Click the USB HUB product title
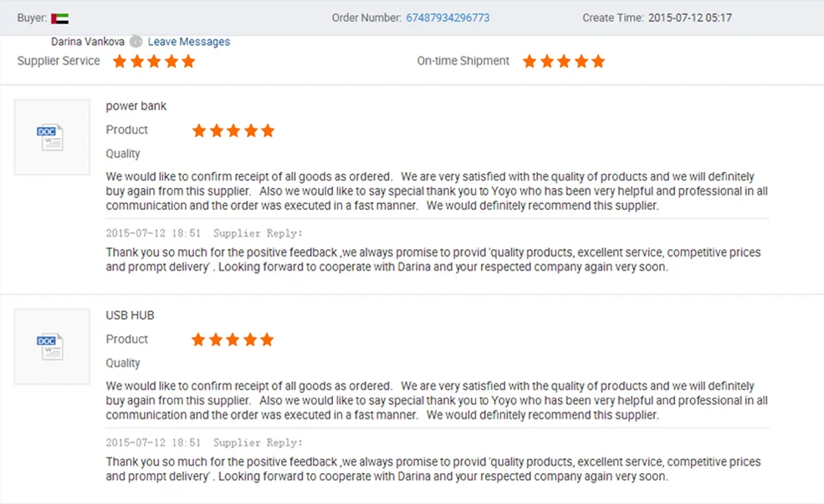Viewport: 824px width, 504px height. (x=130, y=315)
